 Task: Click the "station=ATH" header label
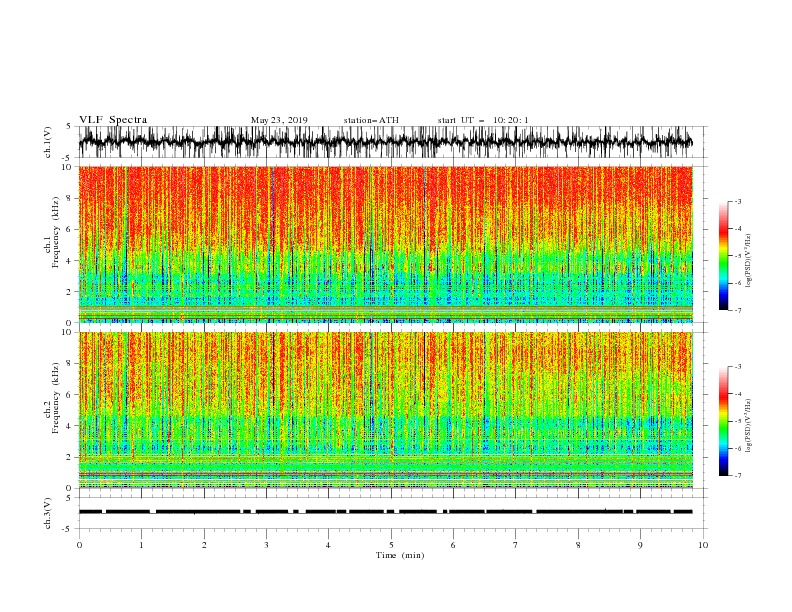tap(371, 120)
